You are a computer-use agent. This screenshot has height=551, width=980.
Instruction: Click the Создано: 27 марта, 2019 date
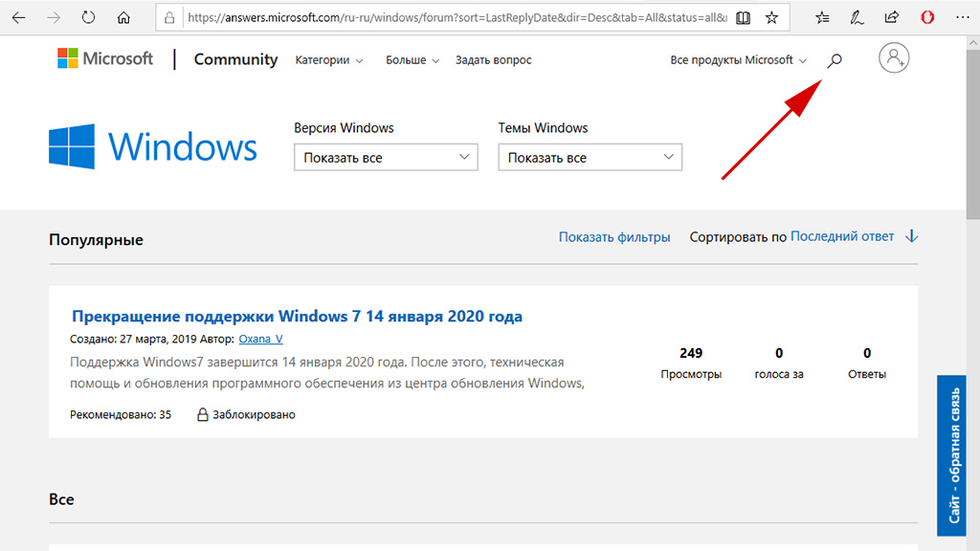coord(133,339)
